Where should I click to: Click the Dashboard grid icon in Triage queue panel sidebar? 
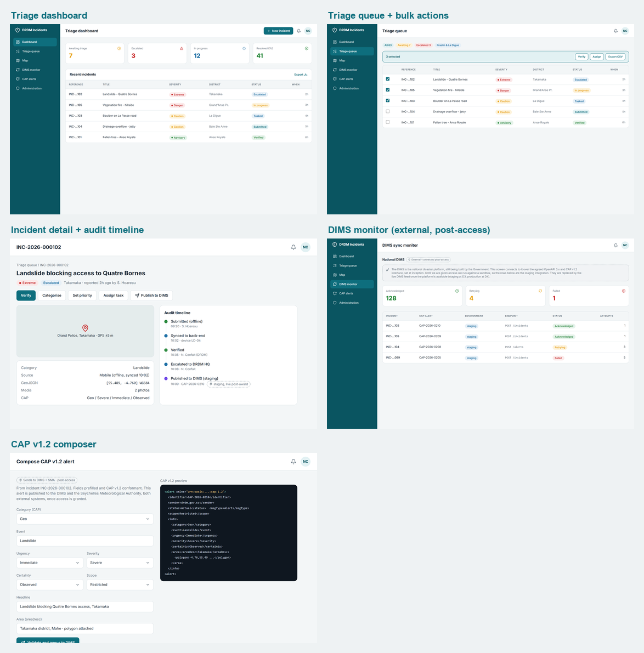(x=335, y=42)
